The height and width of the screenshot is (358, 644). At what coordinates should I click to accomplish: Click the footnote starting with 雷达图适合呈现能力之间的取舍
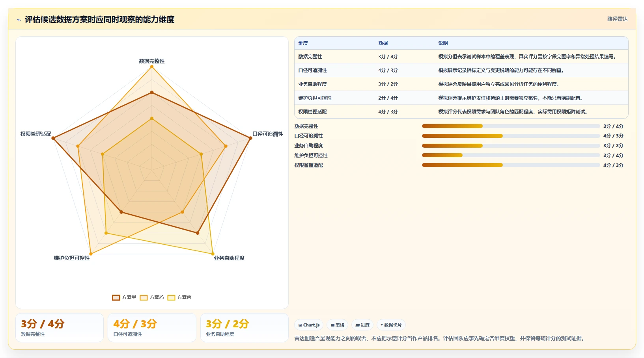[440, 338]
